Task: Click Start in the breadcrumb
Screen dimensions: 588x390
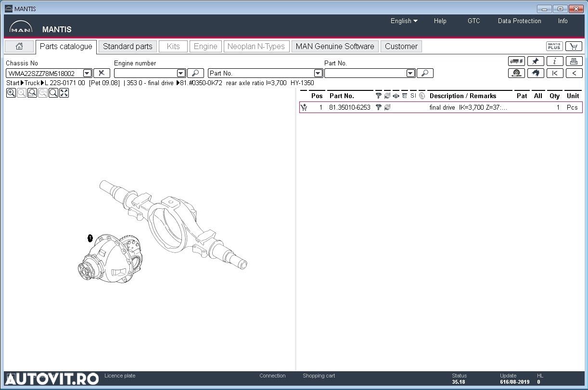Action: (x=13, y=83)
